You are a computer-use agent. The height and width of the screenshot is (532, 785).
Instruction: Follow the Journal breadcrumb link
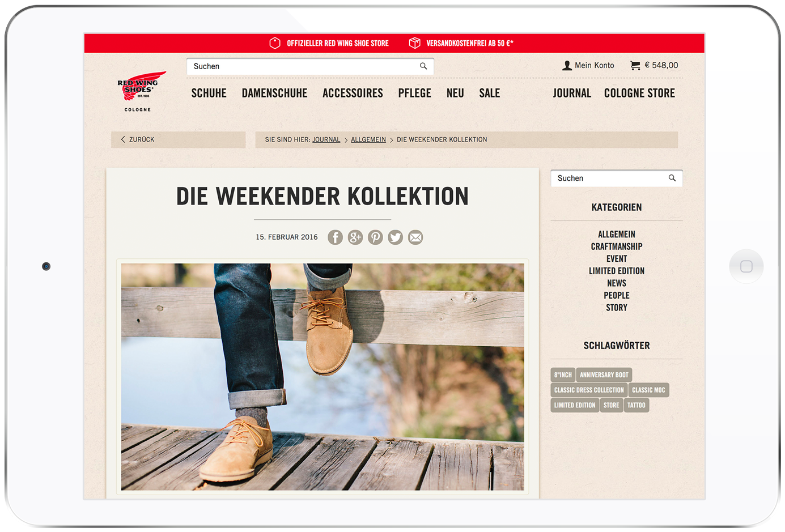tap(326, 139)
